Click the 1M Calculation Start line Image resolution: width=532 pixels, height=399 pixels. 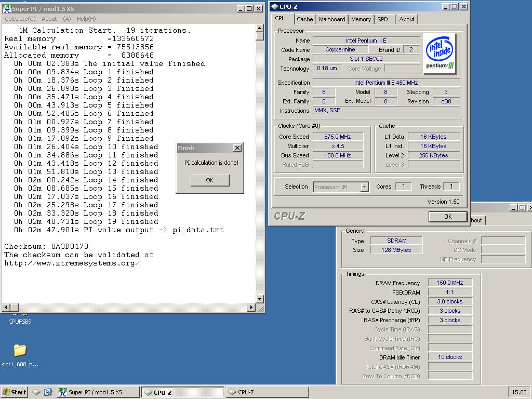click(x=105, y=31)
